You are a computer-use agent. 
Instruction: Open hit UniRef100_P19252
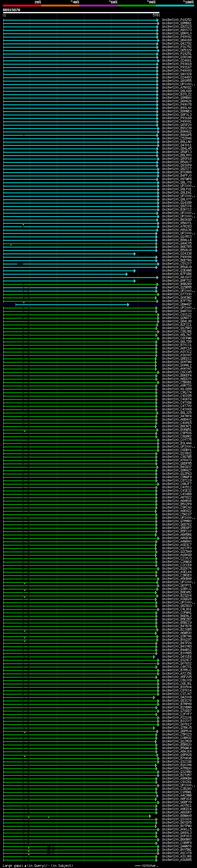(177, 20)
